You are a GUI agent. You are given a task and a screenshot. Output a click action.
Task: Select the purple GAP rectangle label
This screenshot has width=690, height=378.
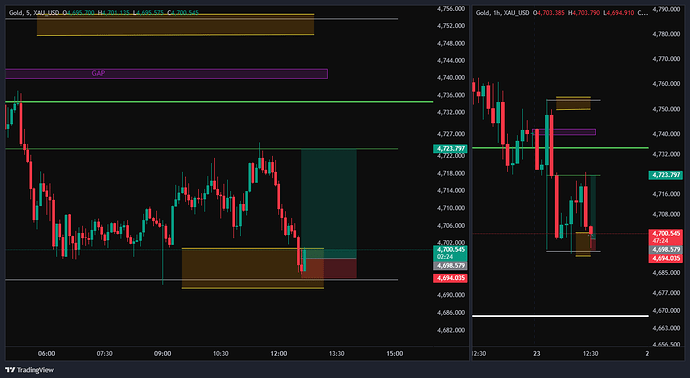(98, 73)
